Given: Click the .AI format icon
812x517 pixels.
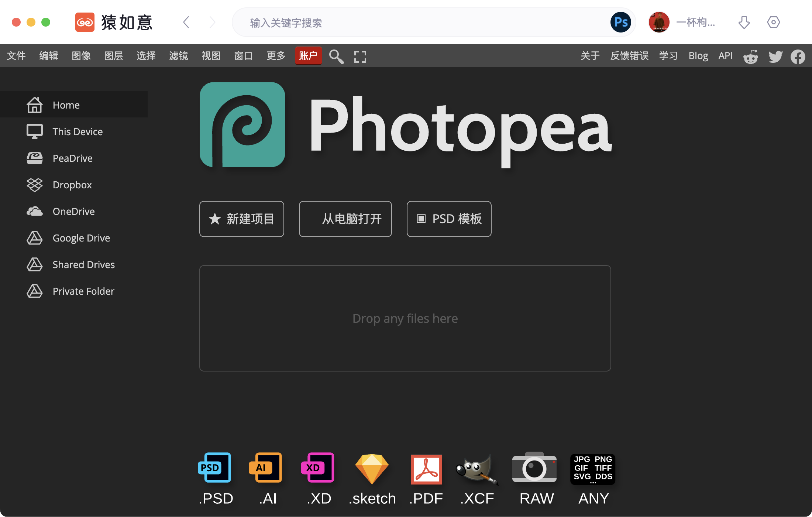Looking at the screenshot, I should pos(265,468).
